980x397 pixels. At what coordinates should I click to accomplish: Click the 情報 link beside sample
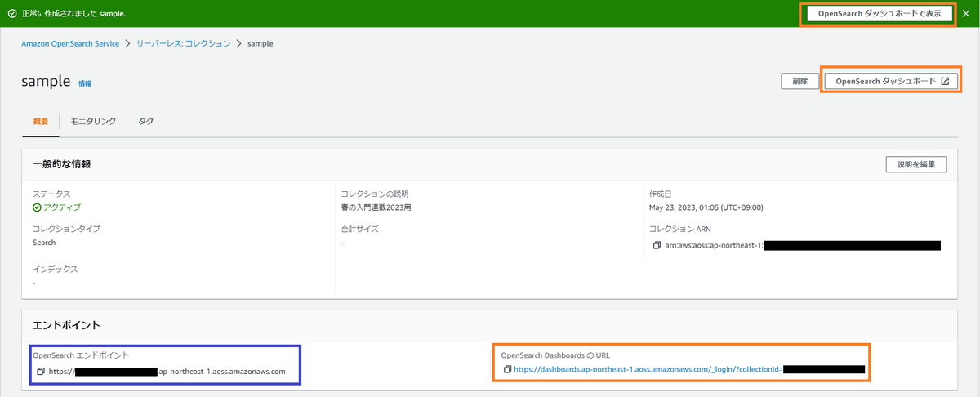(85, 83)
